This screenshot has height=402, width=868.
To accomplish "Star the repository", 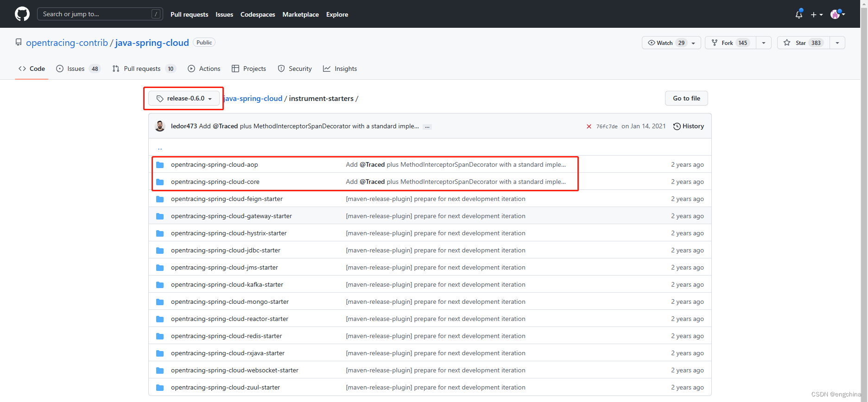I will (x=804, y=43).
